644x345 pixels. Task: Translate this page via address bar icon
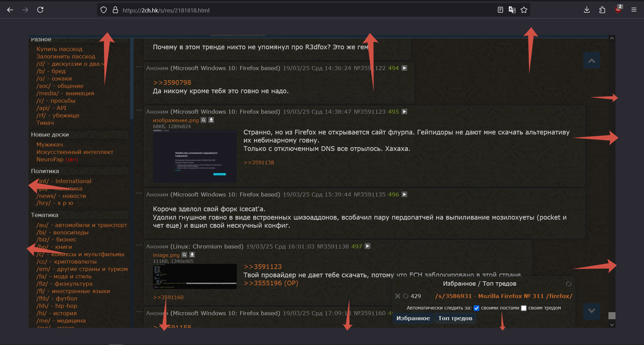[512, 10]
